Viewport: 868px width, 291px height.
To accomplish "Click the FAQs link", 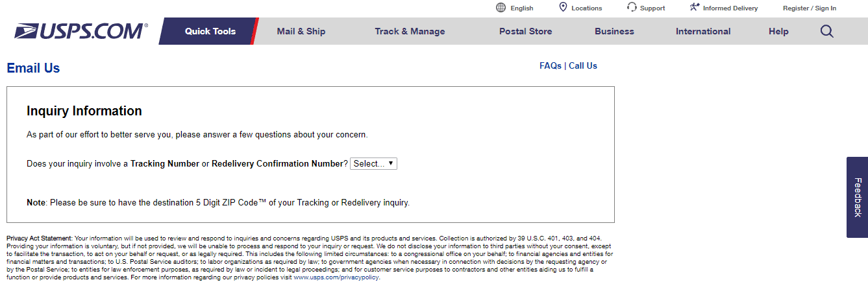I will [551, 65].
